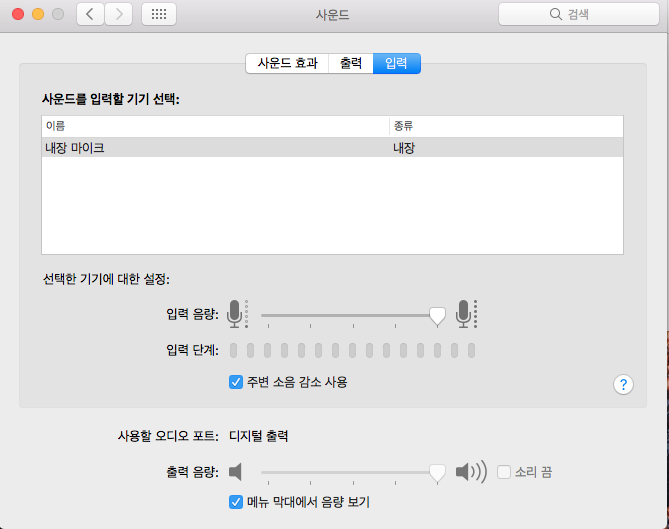The width and height of the screenshot is (669, 529).
Task: Toggle the 주변 소음 감소 사용 checkbox
Action: (236, 382)
